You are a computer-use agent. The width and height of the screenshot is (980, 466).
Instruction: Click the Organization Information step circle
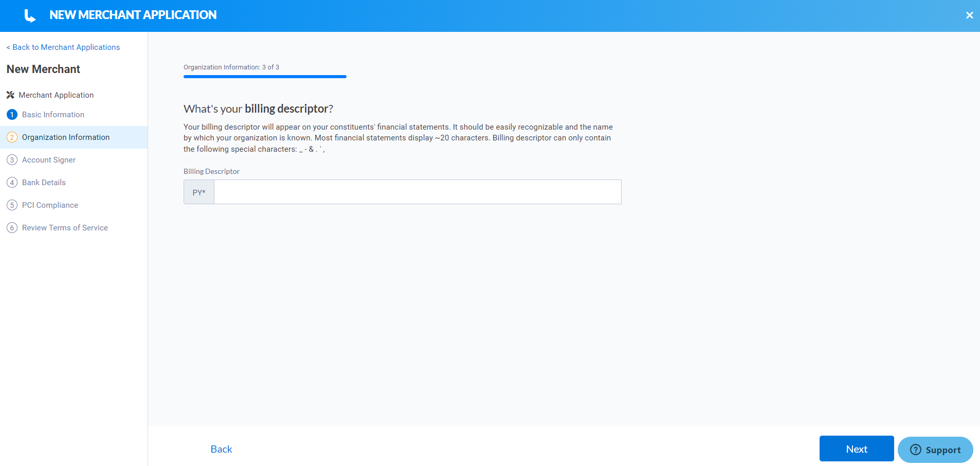tap(12, 137)
